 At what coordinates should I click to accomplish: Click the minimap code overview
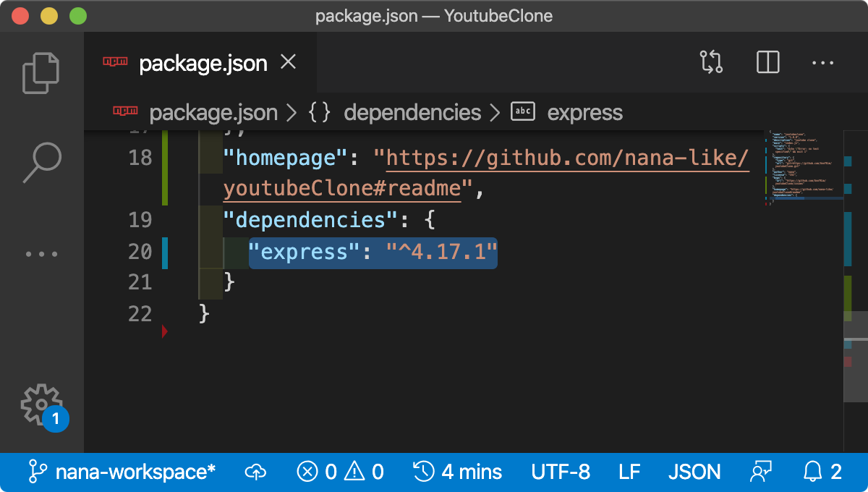point(803,169)
